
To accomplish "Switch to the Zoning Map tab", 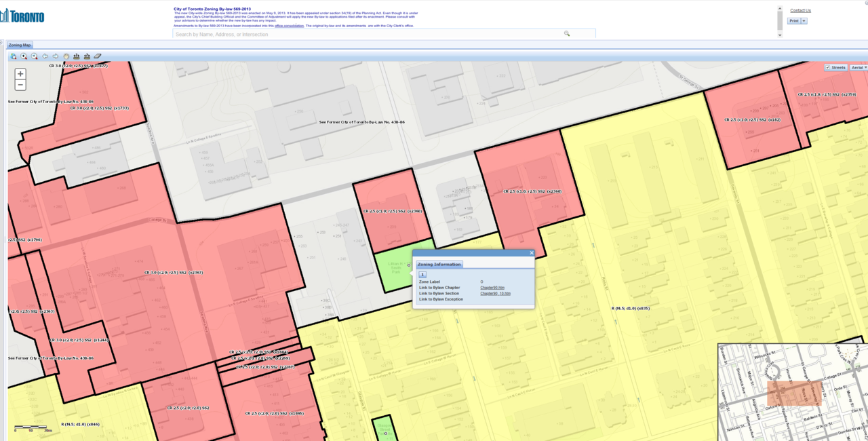I will pos(20,45).
